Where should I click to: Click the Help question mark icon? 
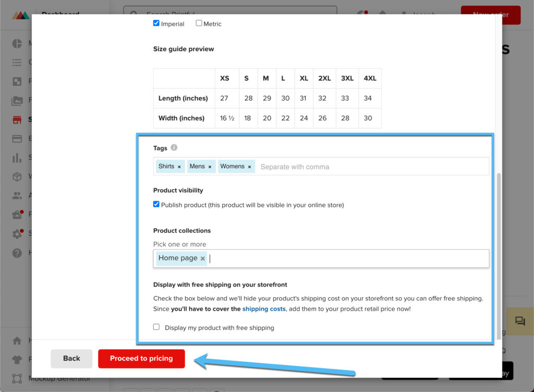[17, 253]
